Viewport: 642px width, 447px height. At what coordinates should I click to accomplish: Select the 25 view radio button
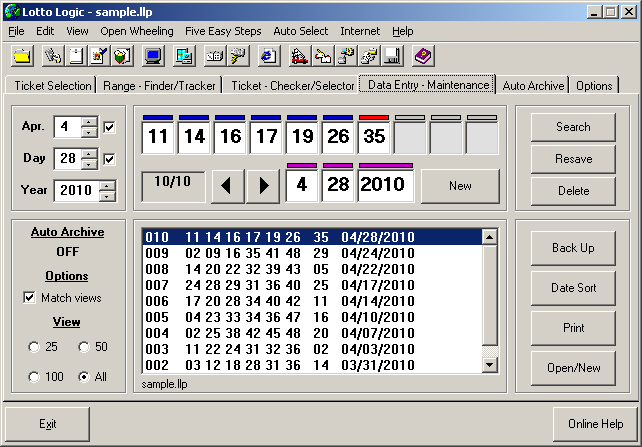[34, 347]
